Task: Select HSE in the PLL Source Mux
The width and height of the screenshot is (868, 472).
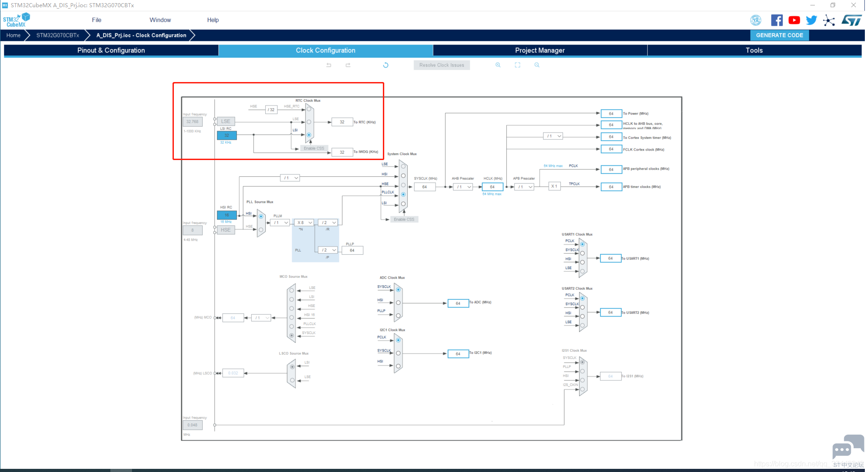Action: [x=261, y=229]
